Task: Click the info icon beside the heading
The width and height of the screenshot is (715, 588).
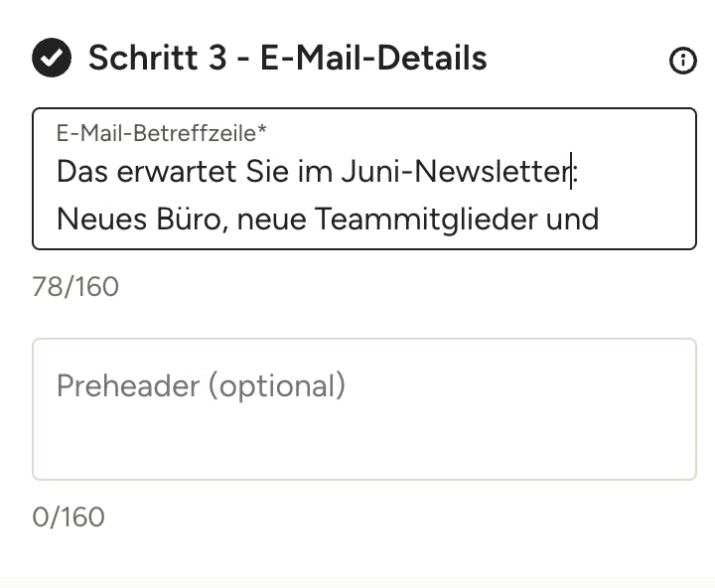Action: click(x=683, y=61)
